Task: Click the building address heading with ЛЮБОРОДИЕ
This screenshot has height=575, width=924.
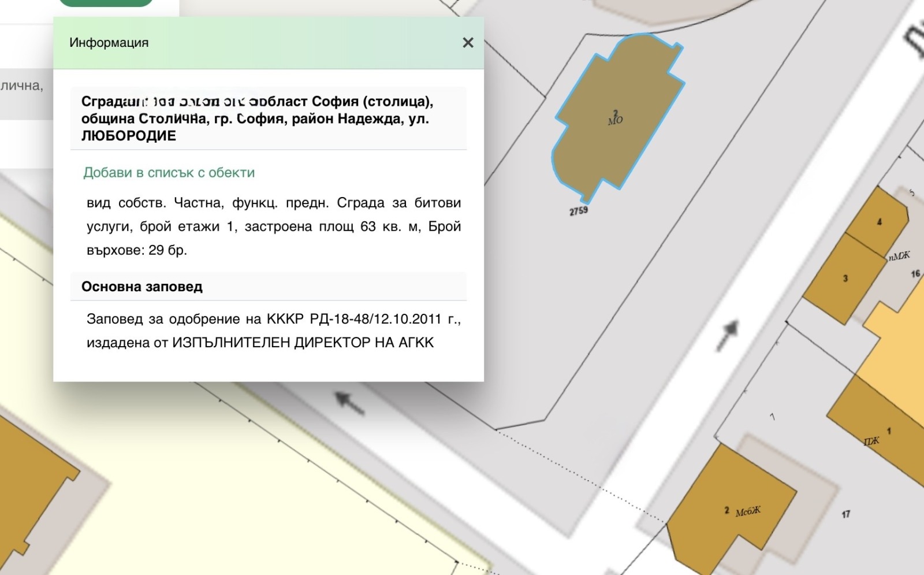Action: pos(257,118)
